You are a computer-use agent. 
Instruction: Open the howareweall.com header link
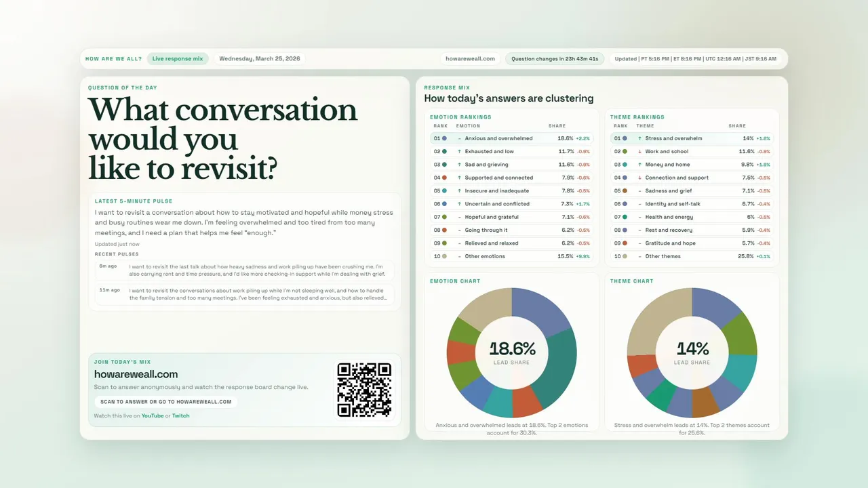click(470, 59)
